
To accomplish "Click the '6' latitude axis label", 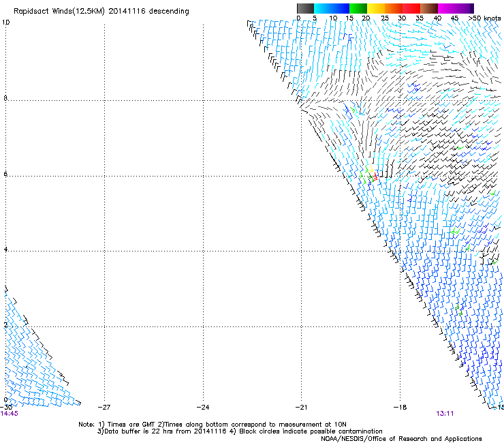I will click(5, 174).
